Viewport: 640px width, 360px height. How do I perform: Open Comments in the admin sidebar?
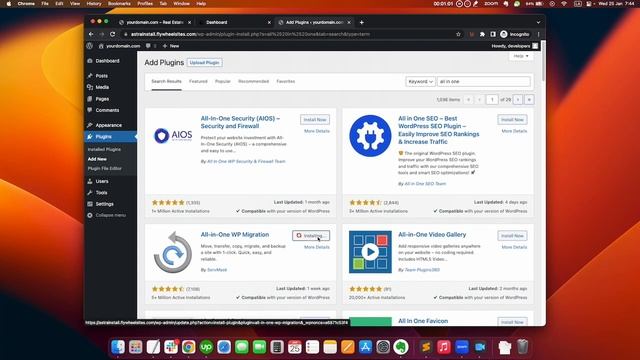click(107, 110)
